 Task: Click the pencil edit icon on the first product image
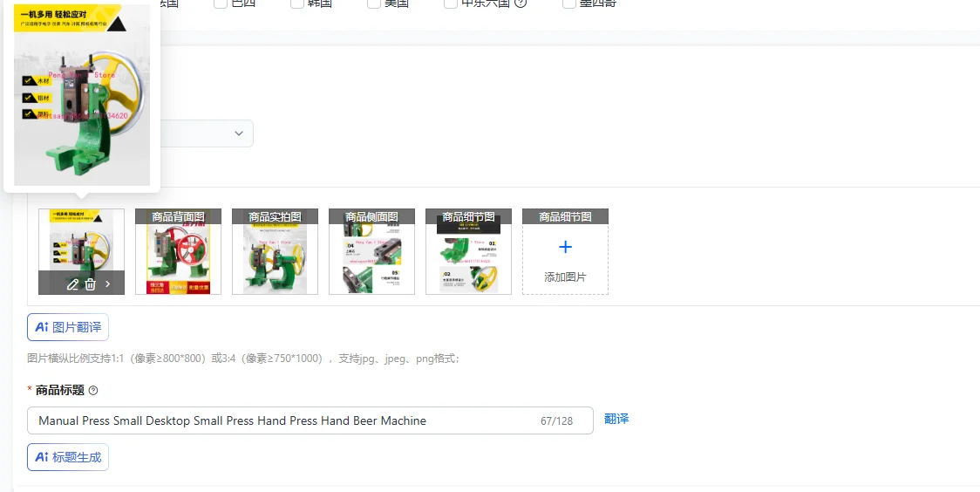[72, 284]
